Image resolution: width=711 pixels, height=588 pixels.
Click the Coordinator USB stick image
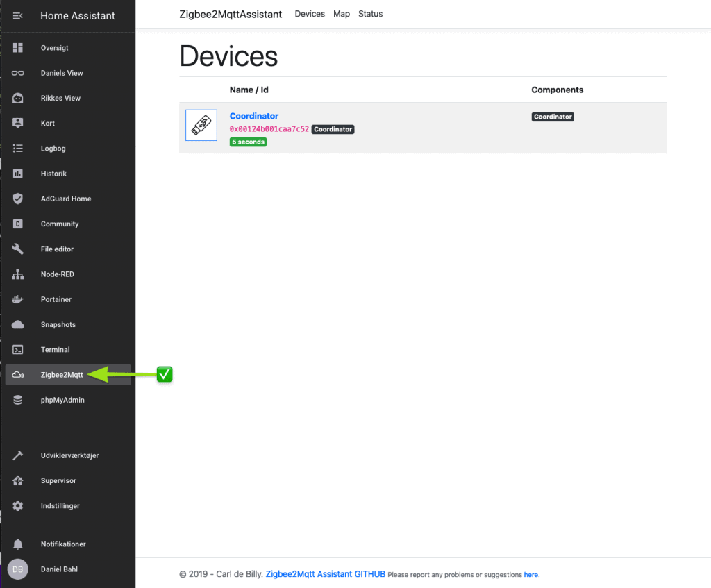tap(201, 125)
